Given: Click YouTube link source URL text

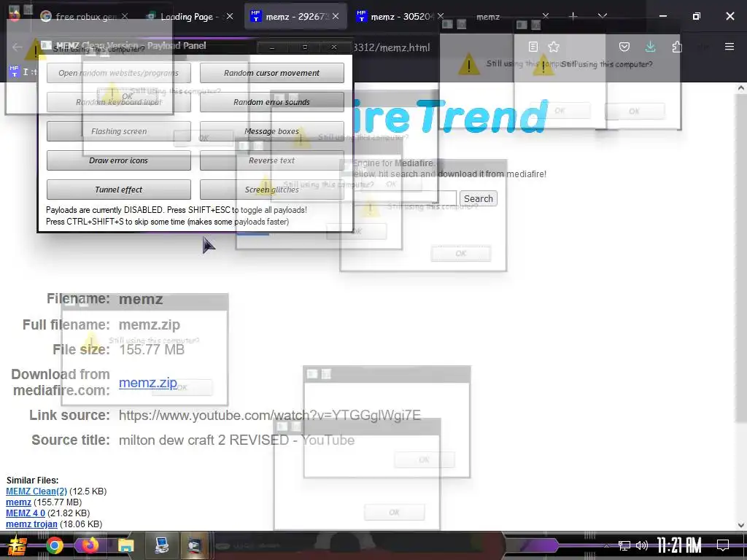Looking at the screenshot, I should (x=270, y=415).
